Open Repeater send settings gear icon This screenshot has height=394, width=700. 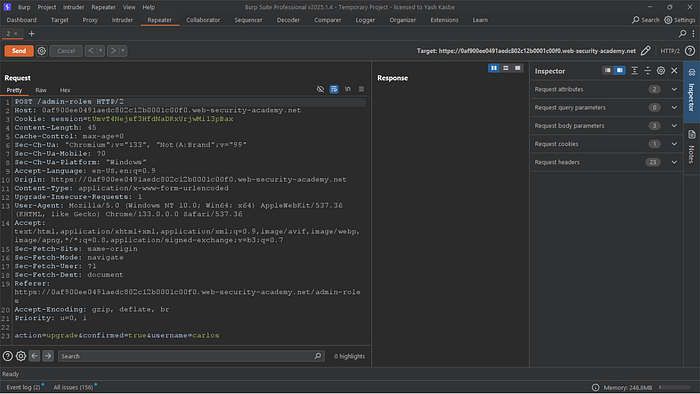[42, 51]
